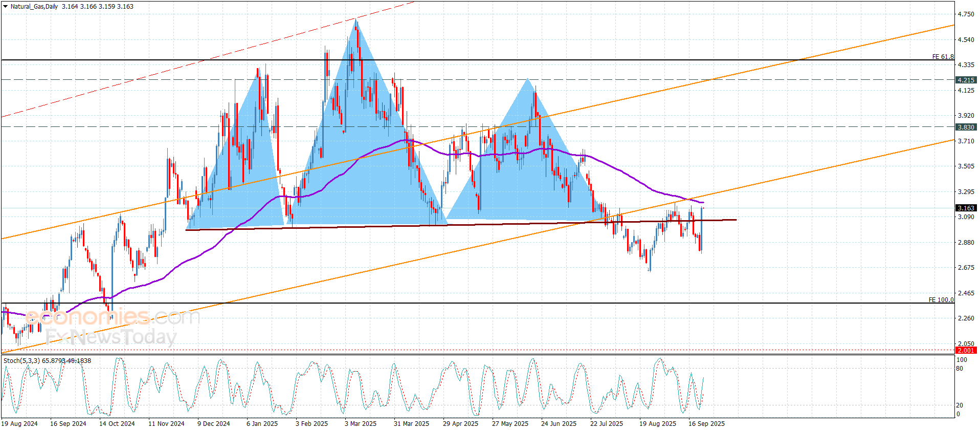Click the FE 61.8 Fibonacci level label
980x430 pixels.
pos(943,57)
